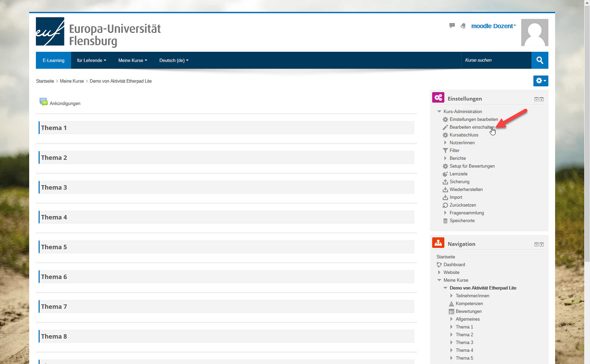Click the Ankündigungen forum icon
The height and width of the screenshot is (364, 590).
tap(43, 102)
